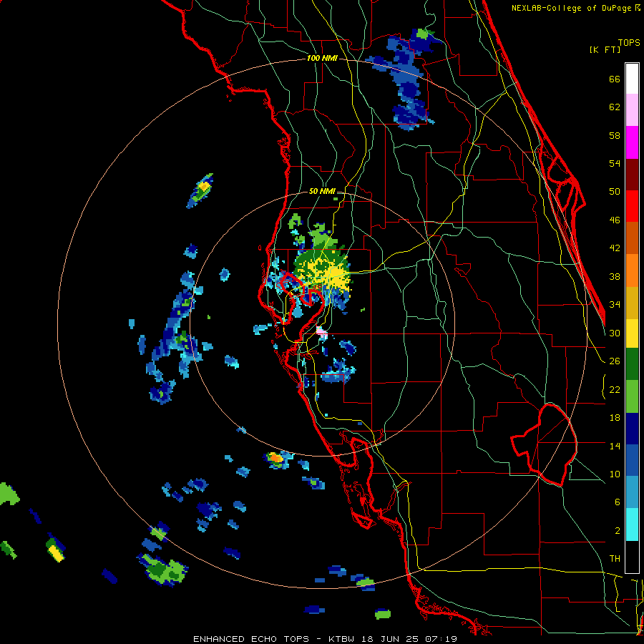Click the 18 legend value
Image resolution: width=644 pixels, height=644 pixels.
click(615, 418)
